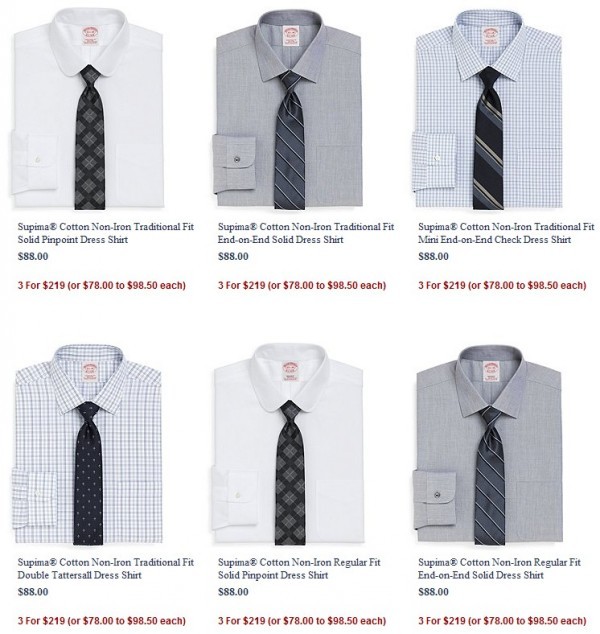Click $88.00 price of Double Tattersall shirt

pos(33,592)
